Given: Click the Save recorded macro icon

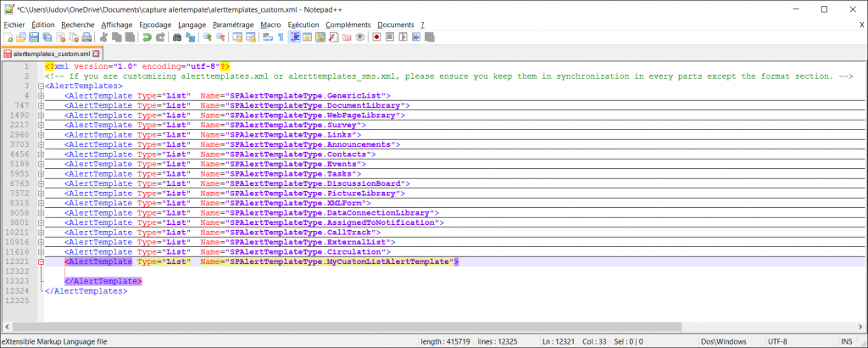Looking at the screenshot, I should click(430, 37).
